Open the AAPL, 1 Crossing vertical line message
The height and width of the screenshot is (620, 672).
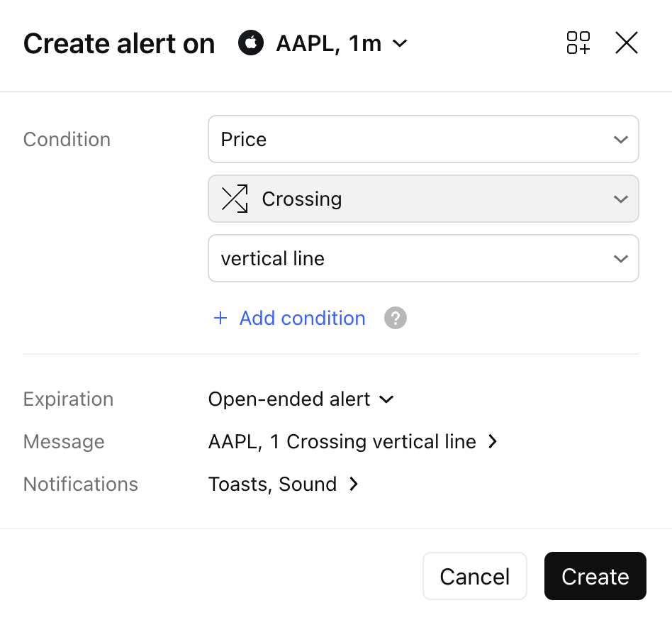342,442
